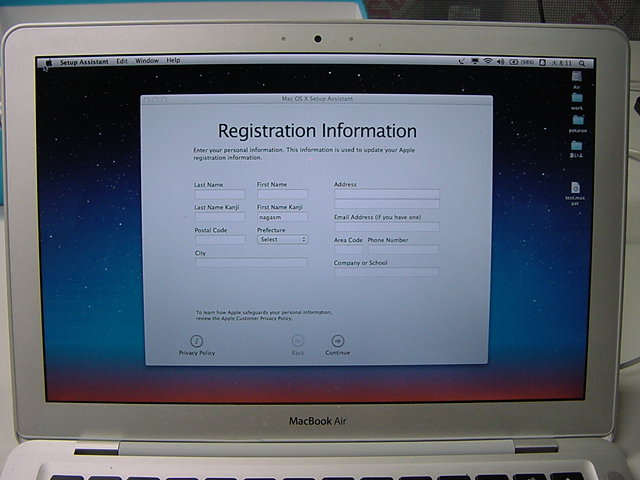This screenshot has height=480, width=640.
Task: Click the Last Name Kanji field
Action: click(220, 217)
